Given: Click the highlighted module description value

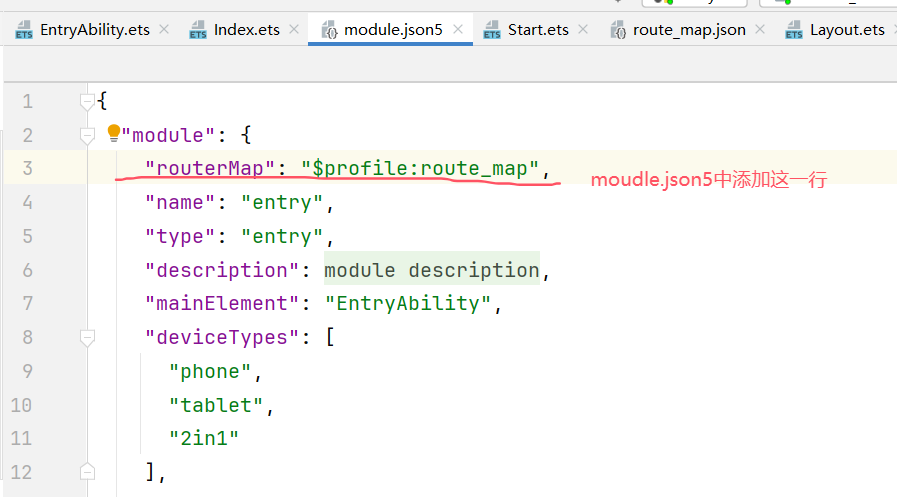Looking at the screenshot, I should tap(432, 270).
